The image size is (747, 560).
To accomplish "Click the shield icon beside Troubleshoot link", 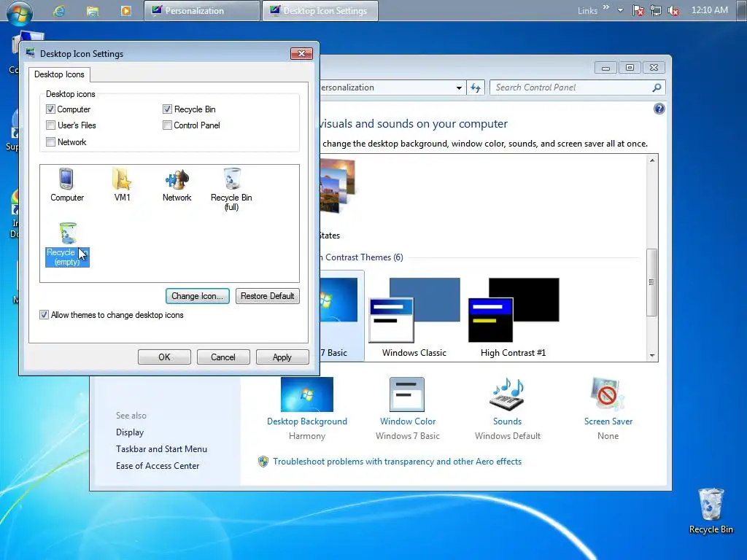I will click(x=263, y=462).
